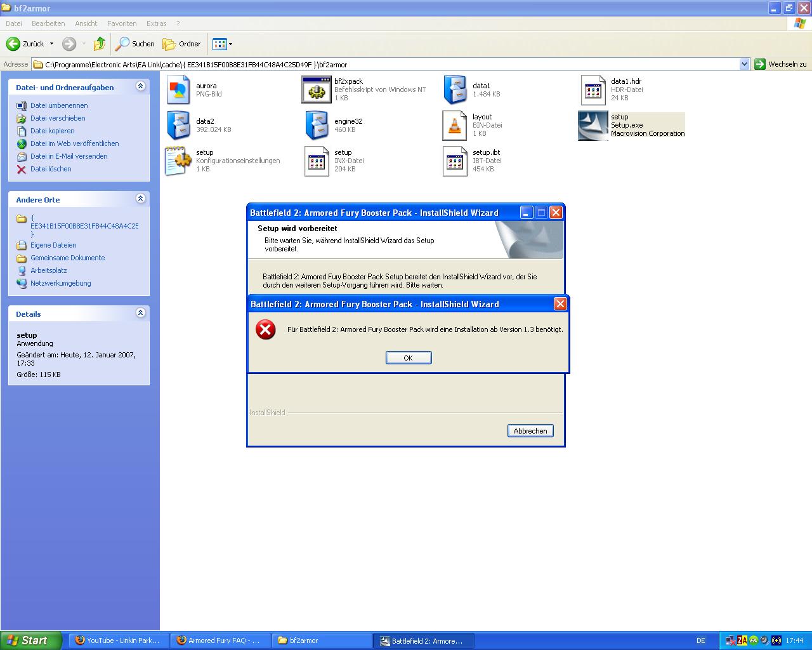Image resolution: width=812 pixels, height=650 pixels.
Task: Select the bf2xpack command script icon
Action: (x=316, y=90)
